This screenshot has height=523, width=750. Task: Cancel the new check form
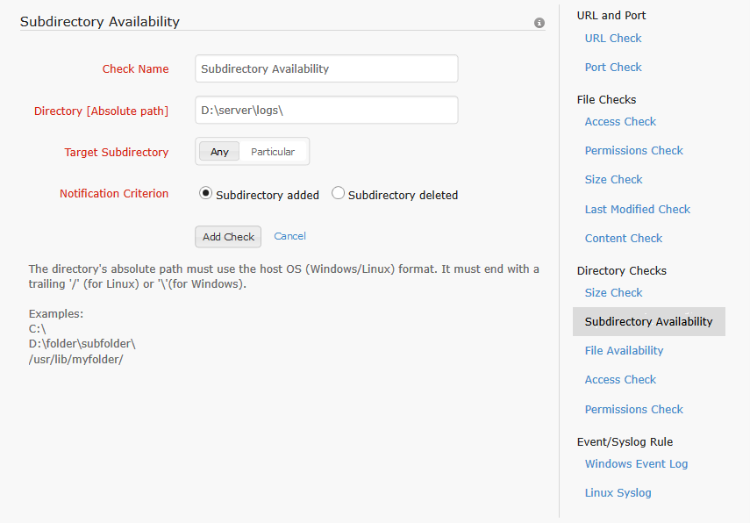pos(290,236)
